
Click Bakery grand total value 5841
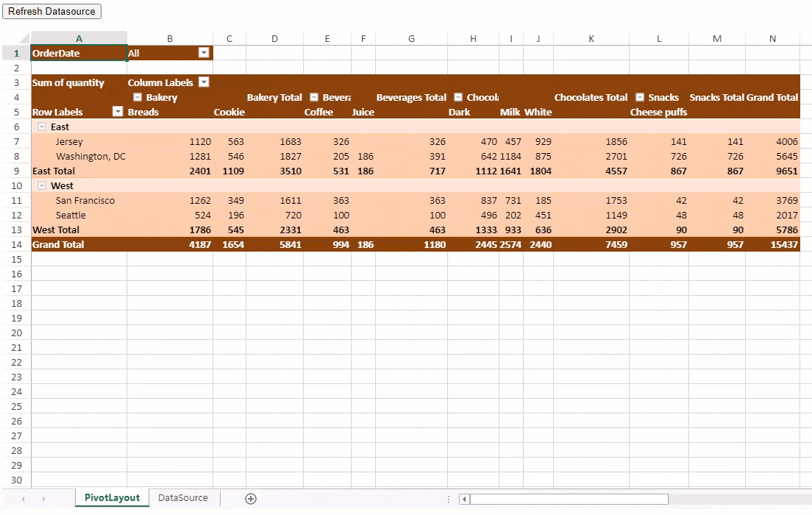coord(291,244)
